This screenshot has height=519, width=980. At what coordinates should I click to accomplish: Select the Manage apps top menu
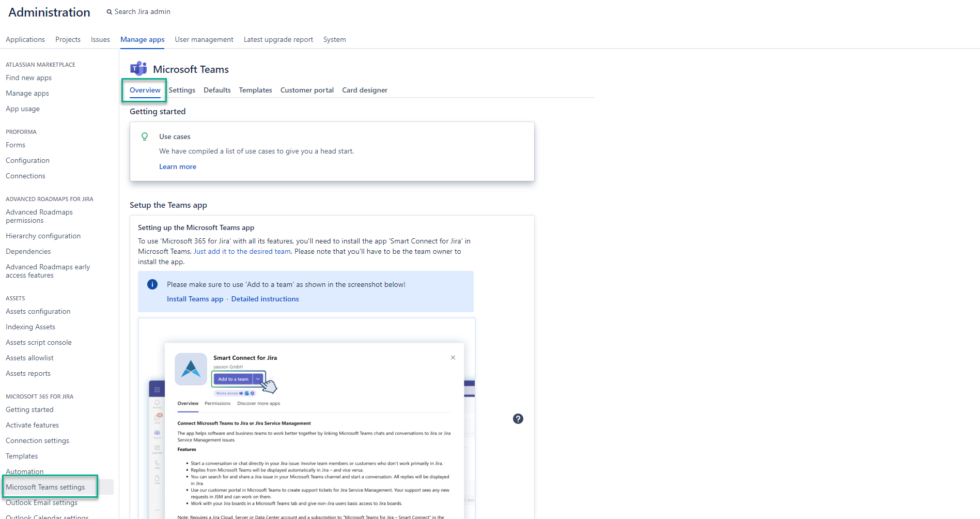tap(142, 39)
